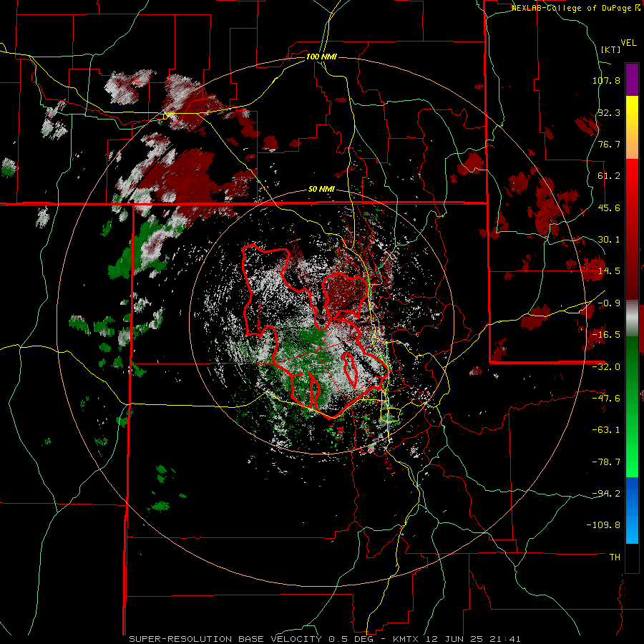Select the -78.7 velocity scale value
Viewport: 644px width, 644px height.
[606, 462]
